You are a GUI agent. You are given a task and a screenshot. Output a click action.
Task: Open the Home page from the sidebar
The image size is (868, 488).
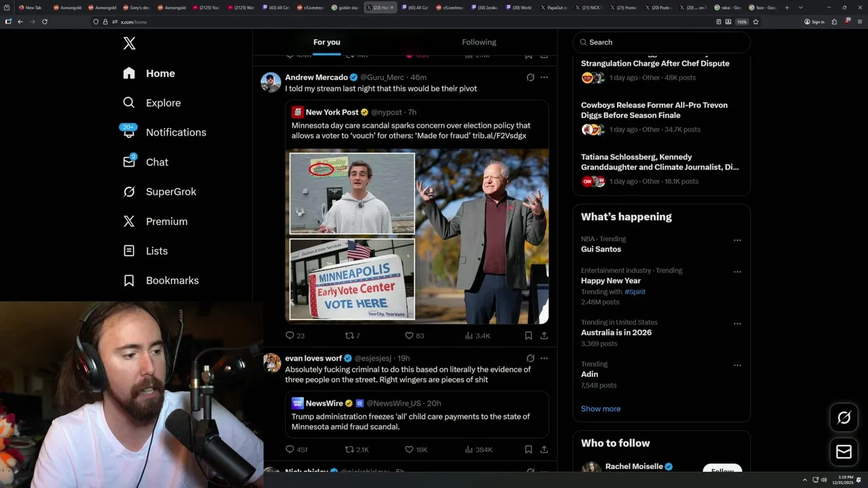click(149, 73)
